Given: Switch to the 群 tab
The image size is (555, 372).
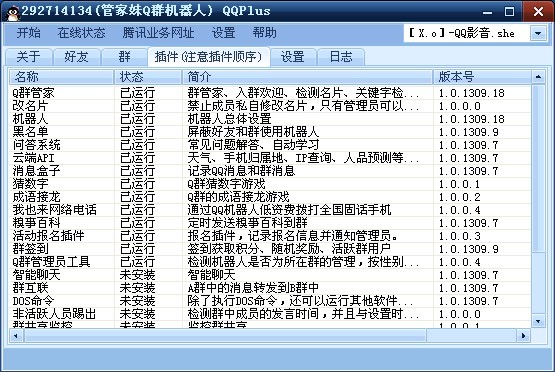Looking at the screenshot, I should coord(124,57).
